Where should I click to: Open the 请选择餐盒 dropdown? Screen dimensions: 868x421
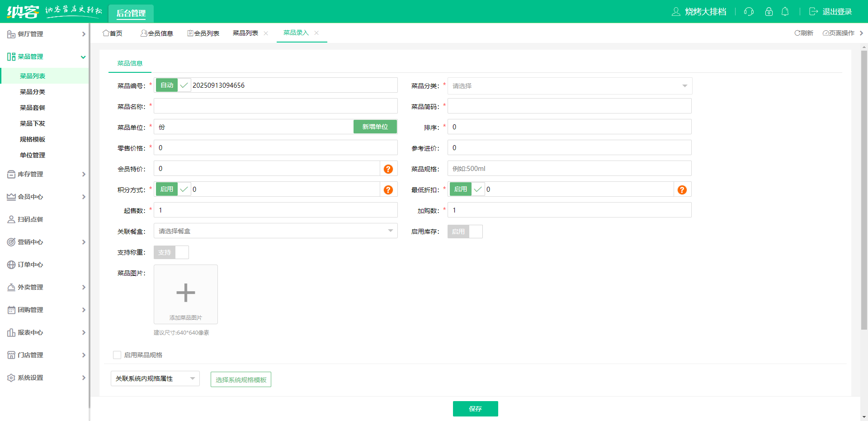(x=275, y=231)
